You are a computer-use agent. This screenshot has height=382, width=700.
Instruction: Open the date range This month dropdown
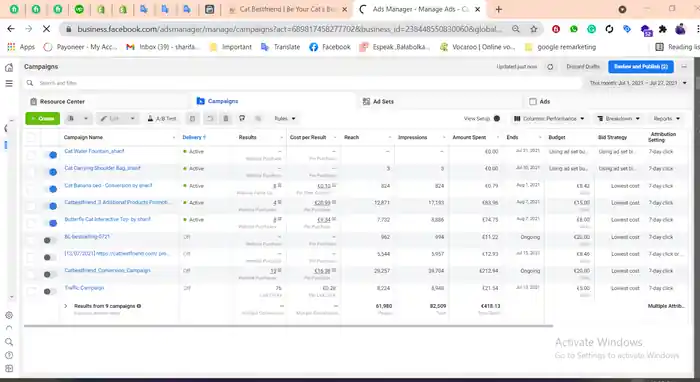pos(638,83)
